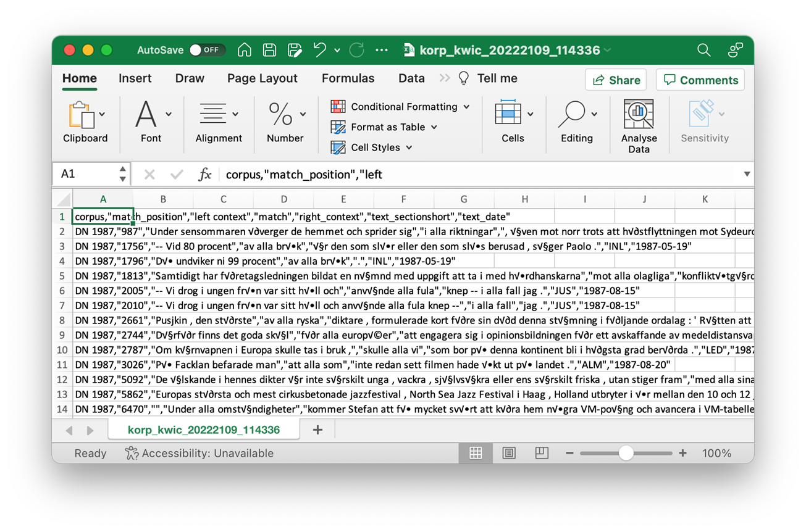Switch to Page Break Preview icon
The image size is (806, 532).
click(x=542, y=453)
